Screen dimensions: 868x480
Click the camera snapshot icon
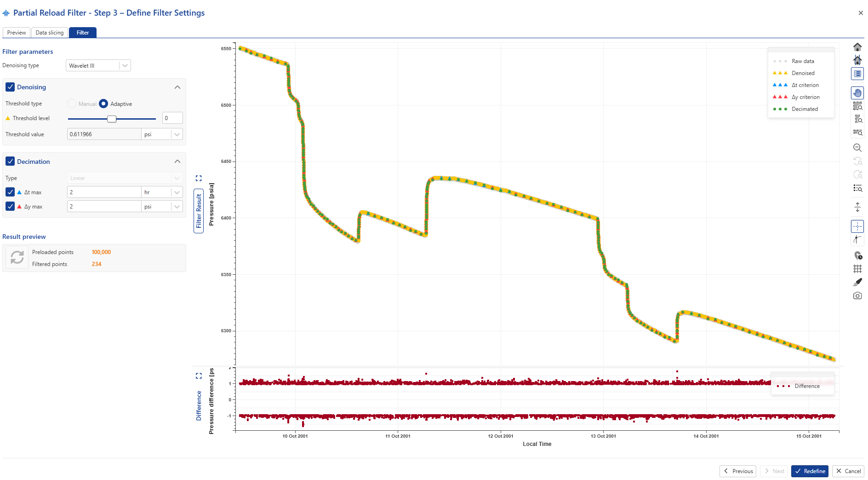(x=857, y=296)
